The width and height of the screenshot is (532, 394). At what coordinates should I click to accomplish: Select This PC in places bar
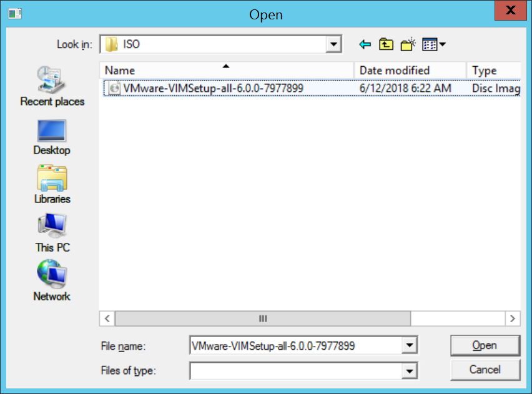click(x=52, y=233)
